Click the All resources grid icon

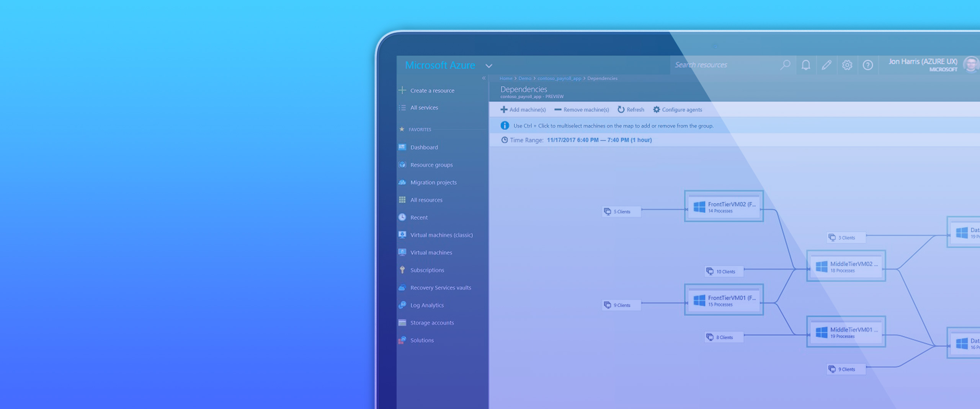point(402,200)
